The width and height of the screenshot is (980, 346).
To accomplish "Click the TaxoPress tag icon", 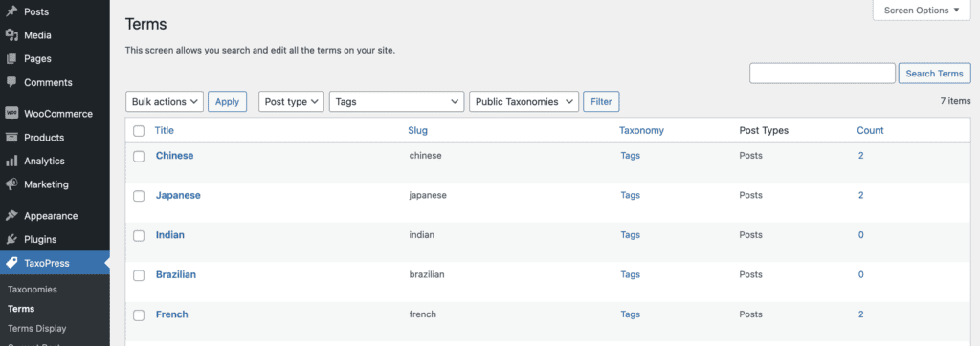I will coord(11,263).
